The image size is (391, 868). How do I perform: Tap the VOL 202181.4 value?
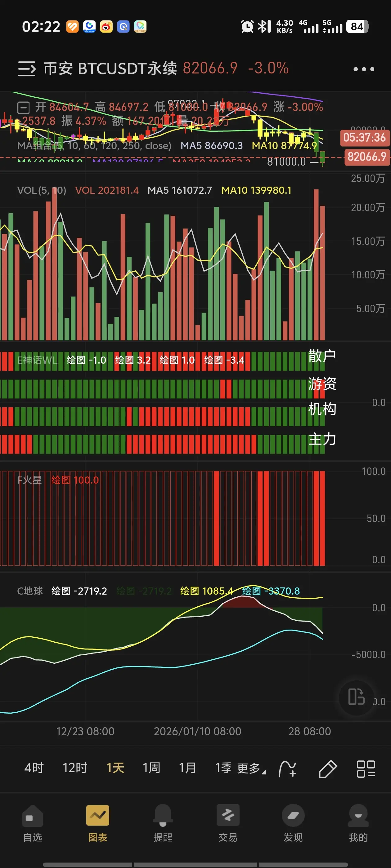coord(107,190)
